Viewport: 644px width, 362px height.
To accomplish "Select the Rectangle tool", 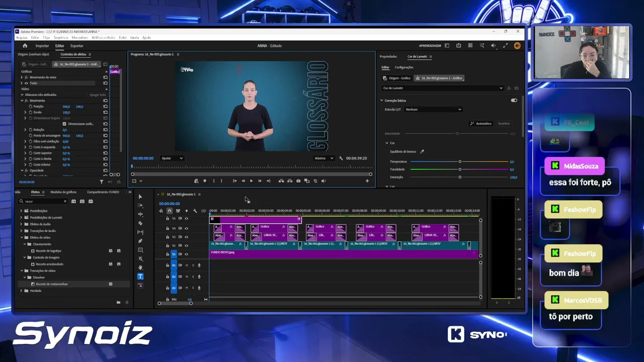I will click(x=140, y=250).
